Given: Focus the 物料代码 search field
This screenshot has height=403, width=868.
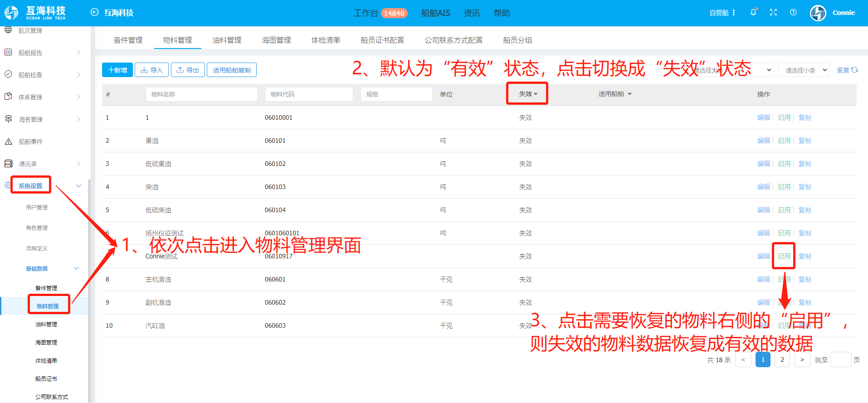Looking at the screenshot, I should click(x=309, y=94).
